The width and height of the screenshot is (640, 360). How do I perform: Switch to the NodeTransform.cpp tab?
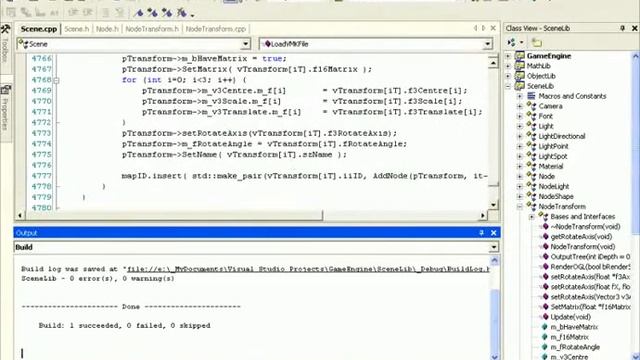(x=216, y=29)
